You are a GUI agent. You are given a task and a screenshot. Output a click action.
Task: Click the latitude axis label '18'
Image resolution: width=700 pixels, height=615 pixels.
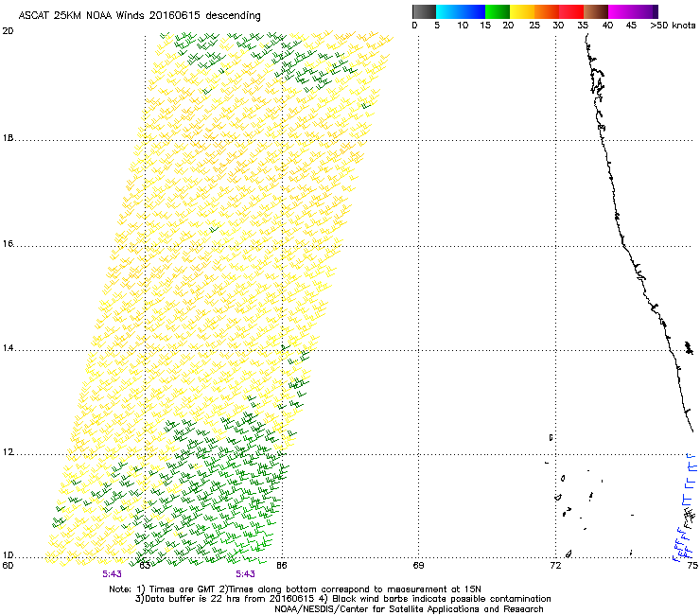click(8, 138)
